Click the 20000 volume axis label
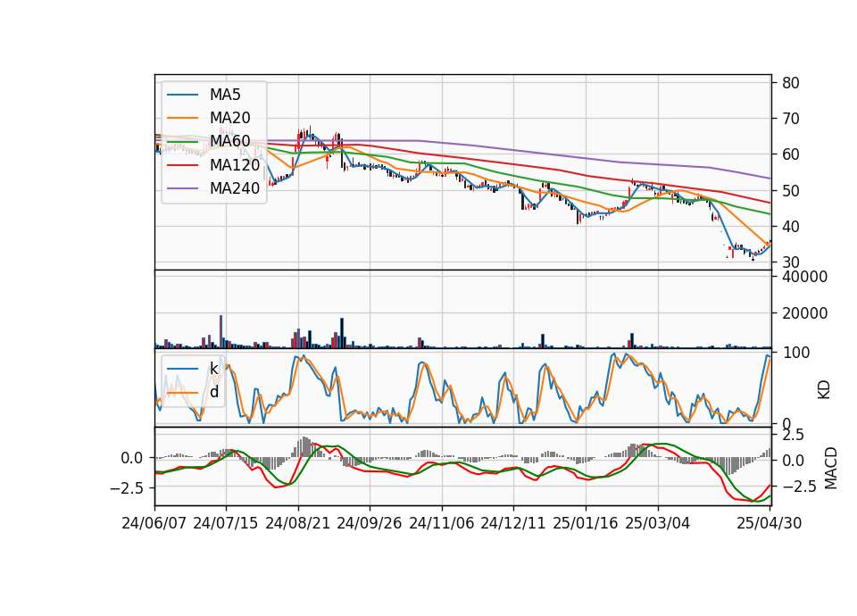The height and width of the screenshot is (616, 857). point(804,313)
